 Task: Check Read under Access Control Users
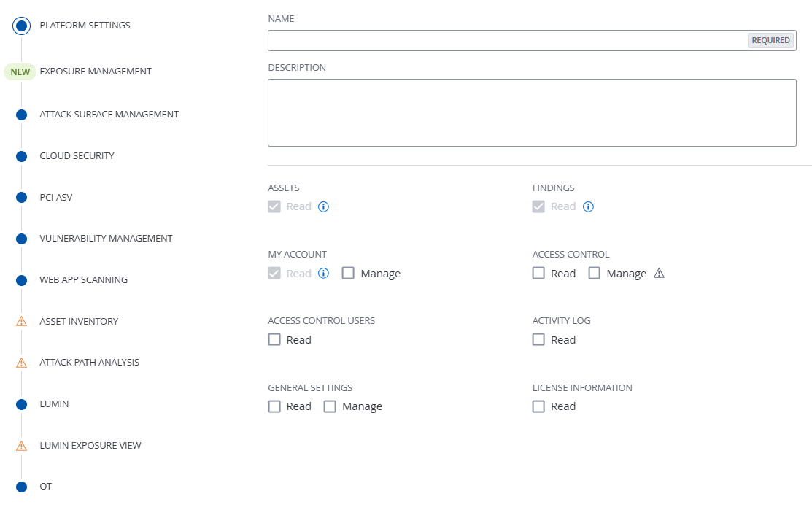[274, 340]
